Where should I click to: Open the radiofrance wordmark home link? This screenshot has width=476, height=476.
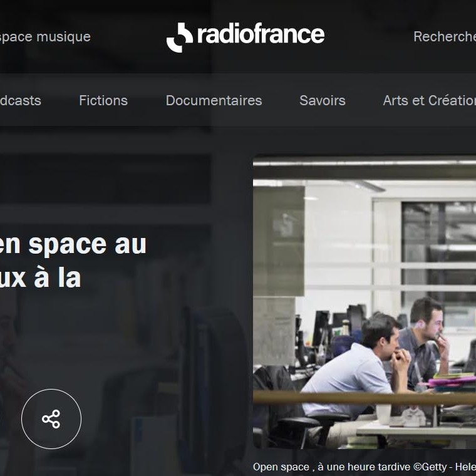(261, 34)
